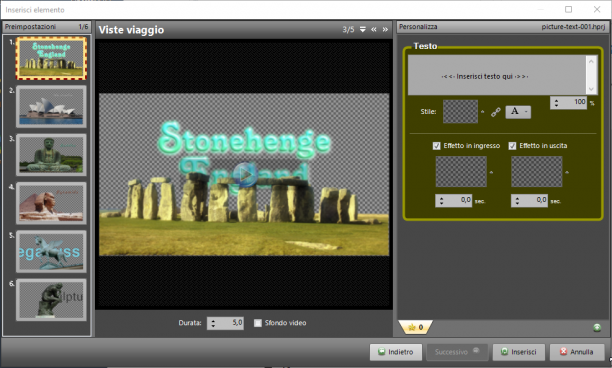612x368 pixels.
Task: Toggle the chain link icon
Action: 496,112
